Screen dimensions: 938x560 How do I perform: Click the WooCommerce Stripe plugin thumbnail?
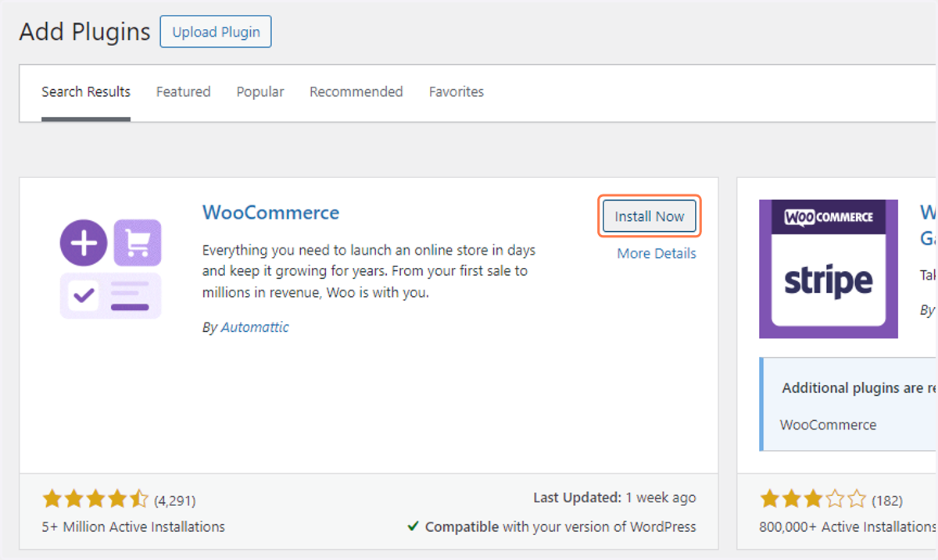pos(829,269)
